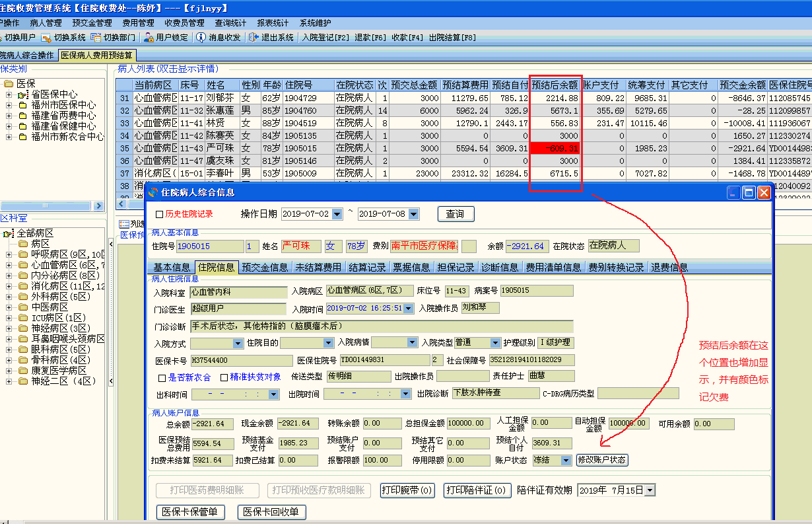Open the 账户状态 冻结 dropdown
Screen dimensions: 812x524
point(566,460)
